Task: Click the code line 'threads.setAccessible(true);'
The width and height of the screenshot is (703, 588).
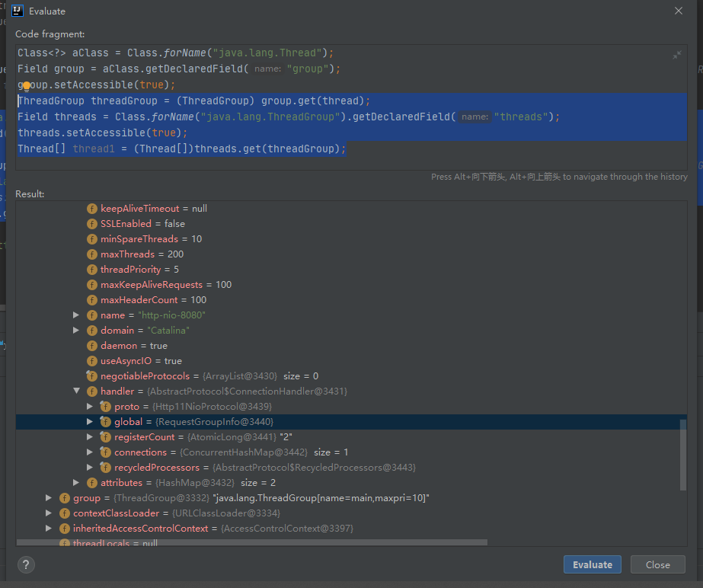Action: point(103,133)
